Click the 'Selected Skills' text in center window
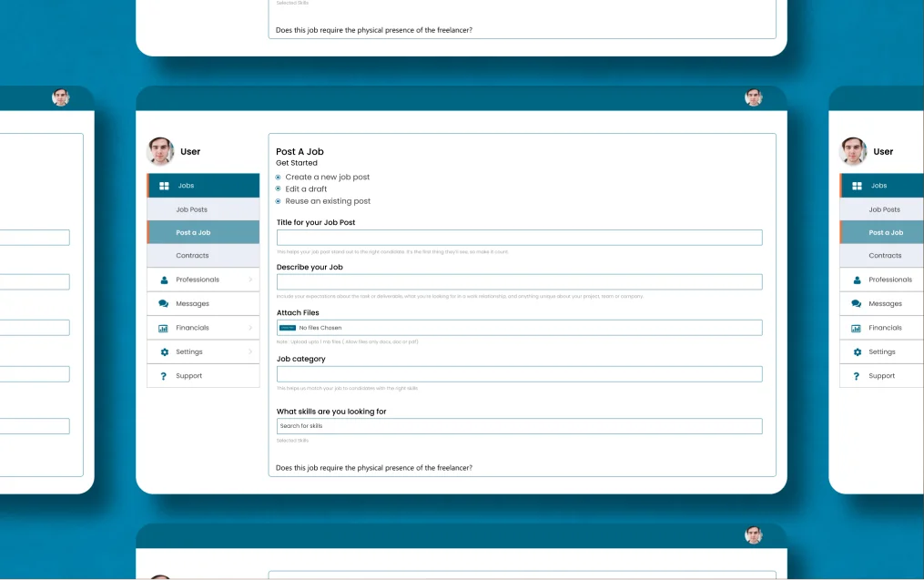The image size is (924, 580). pyautogui.click(x=292, y=441)
